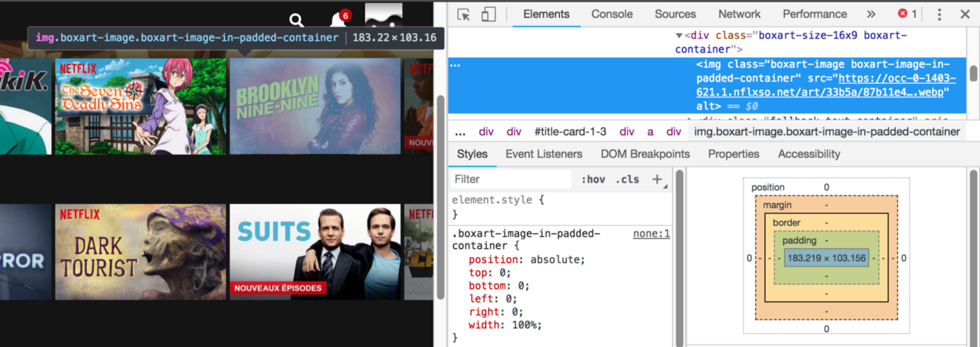980x347 pixels.
Task: Click the box model border label
Action: (786, 223)
